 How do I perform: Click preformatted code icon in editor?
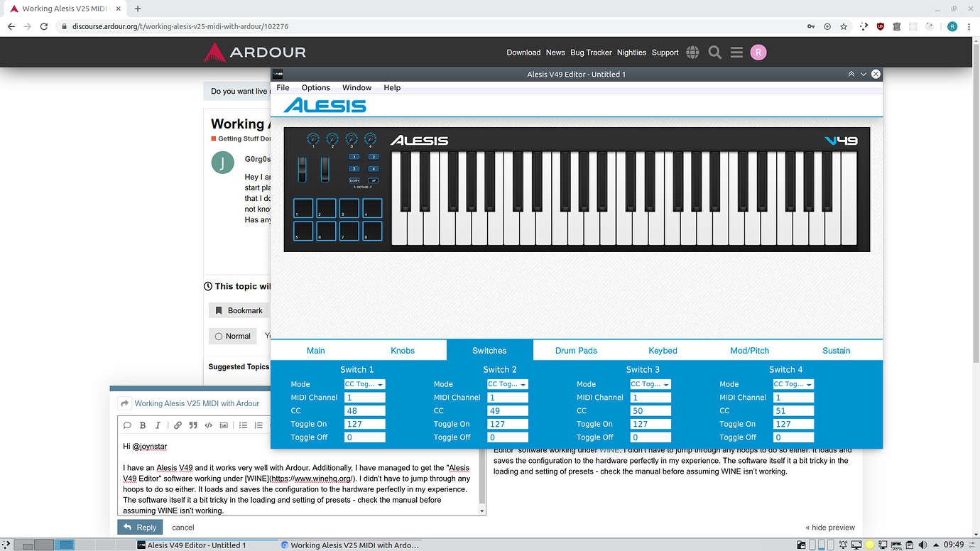point(208,425)
